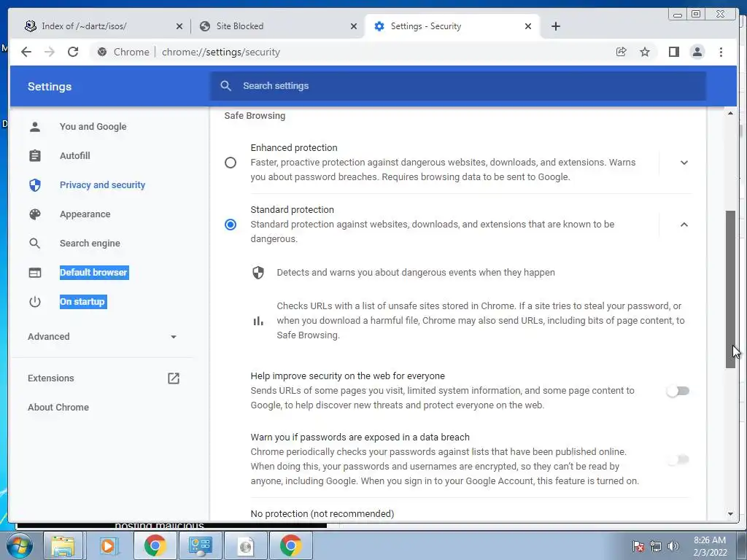Click the power icon beside On startup
This screenshot has height=560, width=747.
pos(35,301)
